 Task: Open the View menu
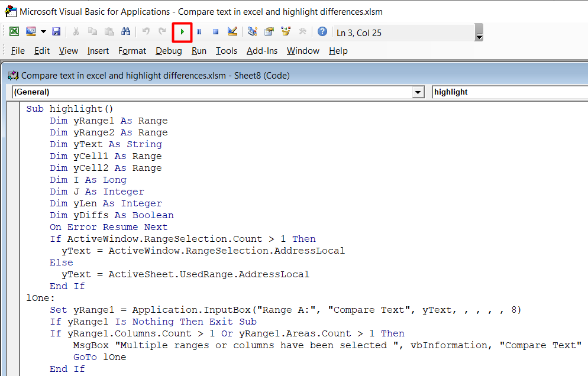[x=69, y=51]
